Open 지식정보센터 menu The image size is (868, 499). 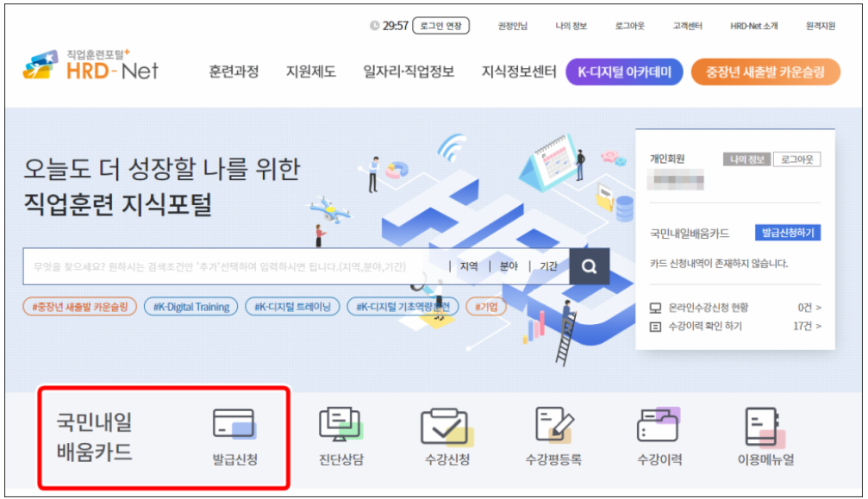519,72
